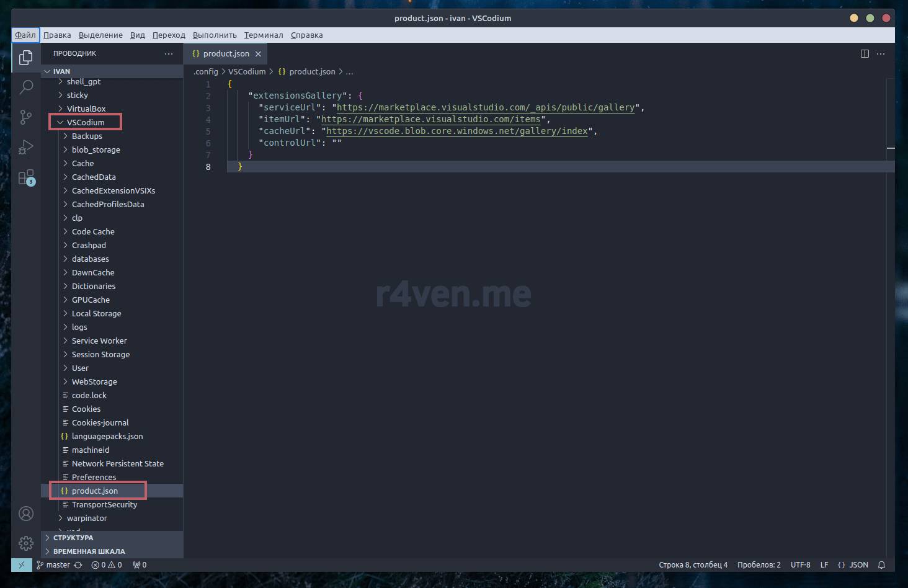Click the remote window status bar indicator
The height and width of the screenshot is (588, 908).
click(x=21, y=565)
